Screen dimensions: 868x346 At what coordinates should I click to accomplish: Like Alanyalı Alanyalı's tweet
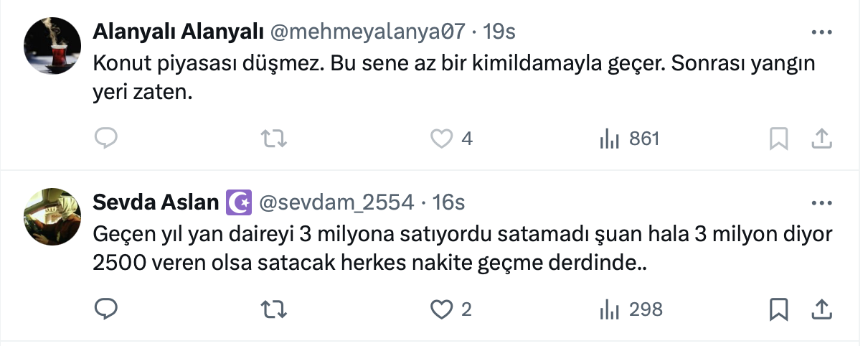tap(440, 138)
